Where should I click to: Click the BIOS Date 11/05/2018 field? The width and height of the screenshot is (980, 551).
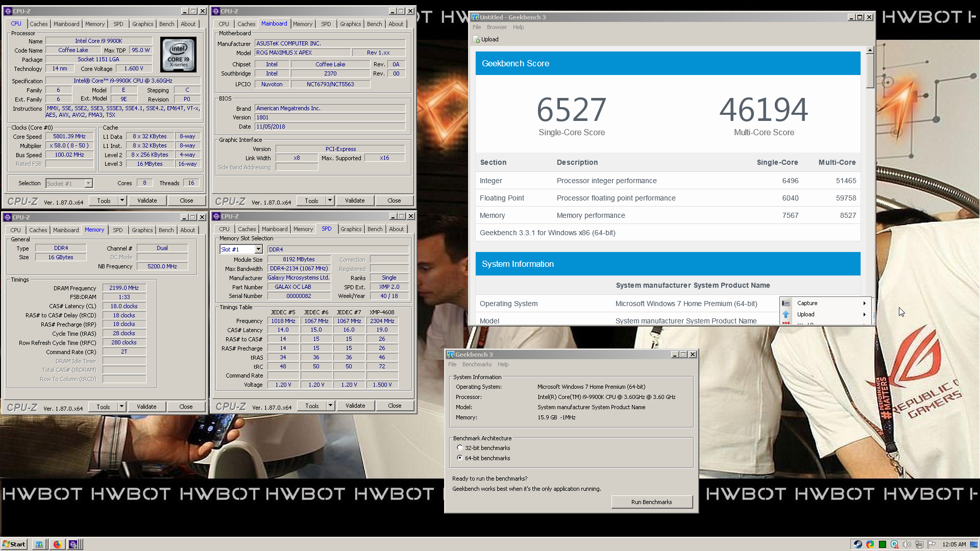point(330,127)
